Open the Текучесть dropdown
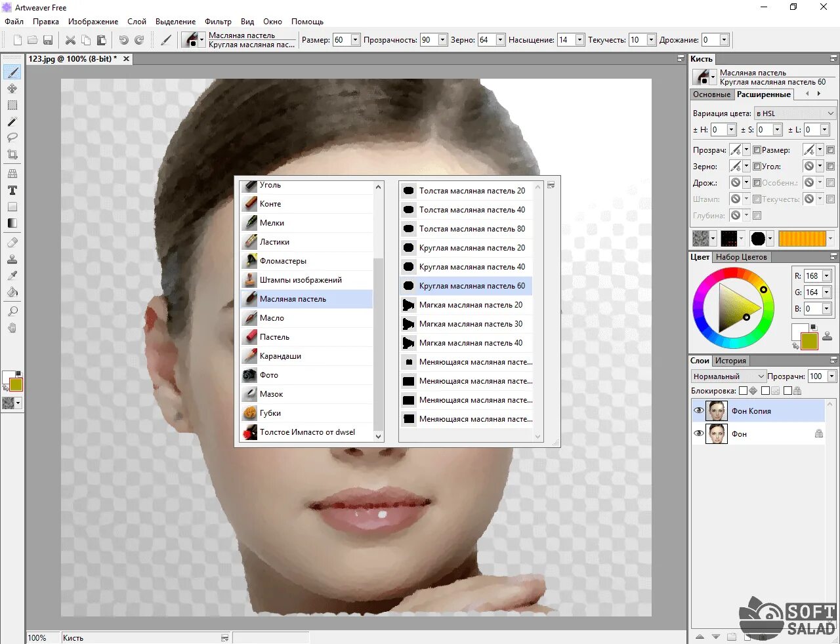The height and width of the screenshot is (644, 840). point(651,40)
